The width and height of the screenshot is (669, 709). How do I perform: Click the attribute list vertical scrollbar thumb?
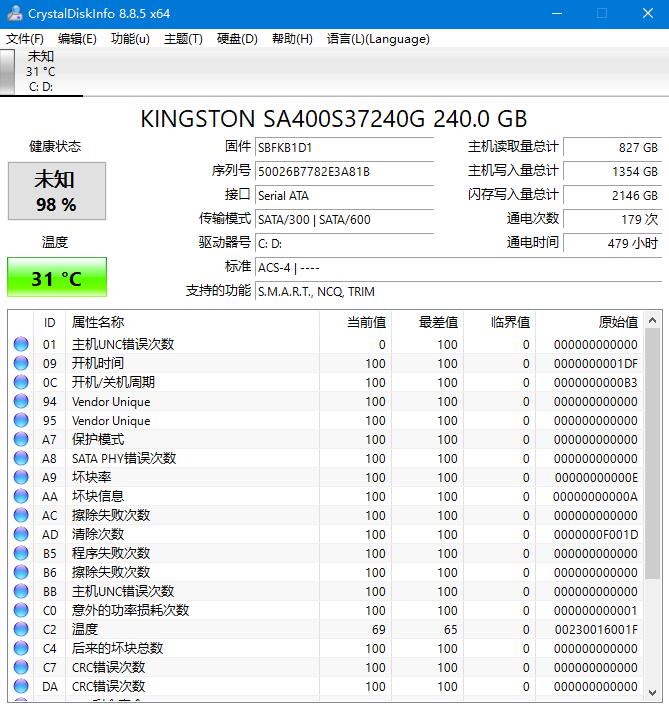click(x=652, y=454)
